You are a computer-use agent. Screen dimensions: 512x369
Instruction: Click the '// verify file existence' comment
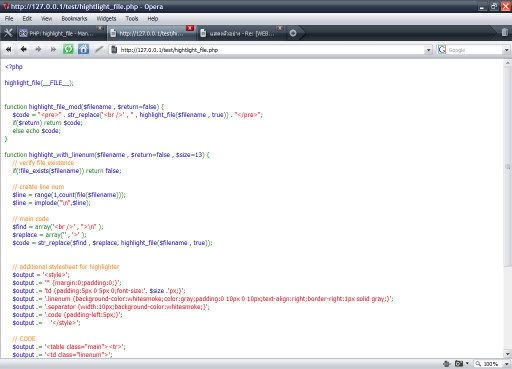click(43, 163)
